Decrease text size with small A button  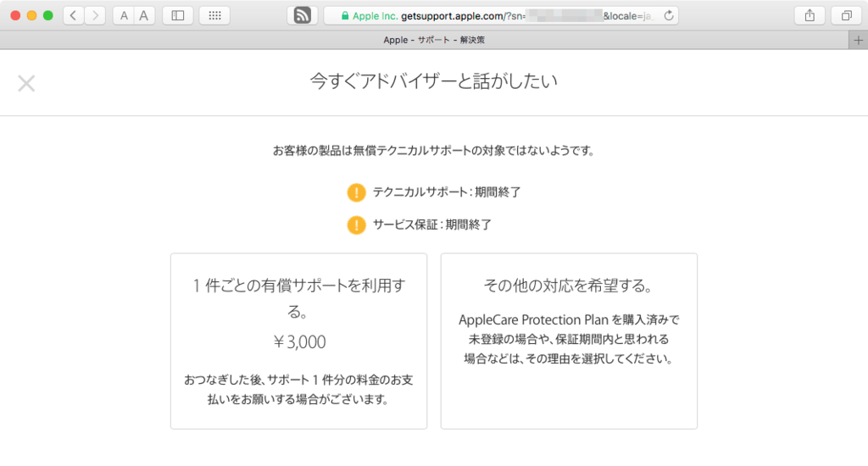[x=124, y=15]
